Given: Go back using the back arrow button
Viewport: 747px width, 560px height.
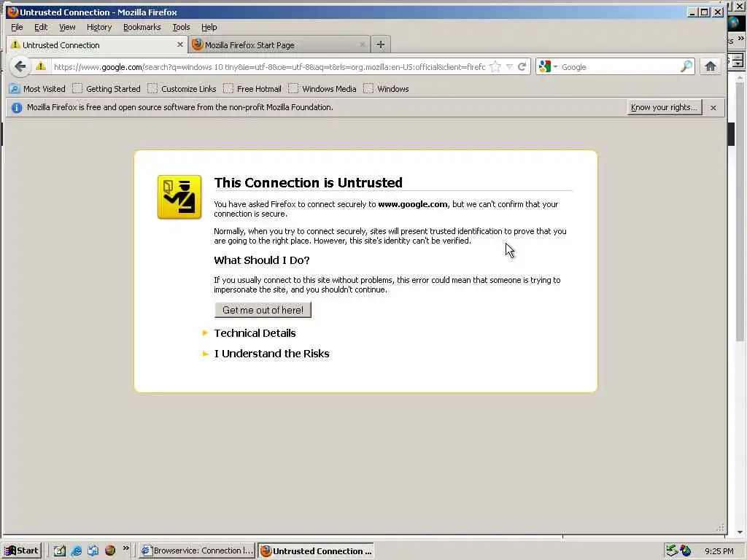Looking at the screenshot, I should point(20,66).
